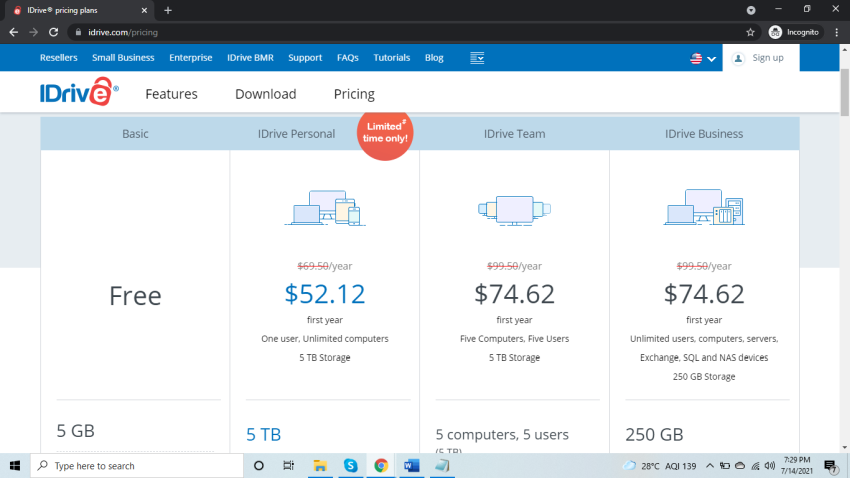Go to Pricing page
The image size is (850, 478).
(x=354, y=94)
